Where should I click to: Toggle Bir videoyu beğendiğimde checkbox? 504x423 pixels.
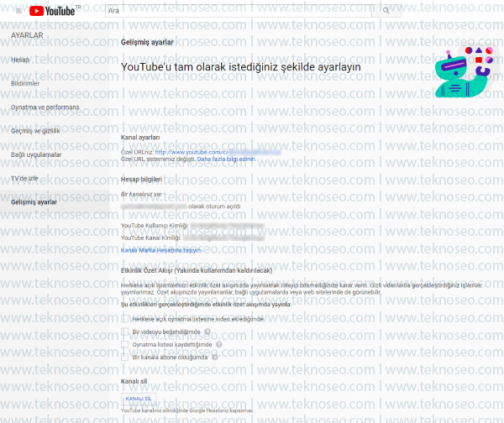coord(124,332)
